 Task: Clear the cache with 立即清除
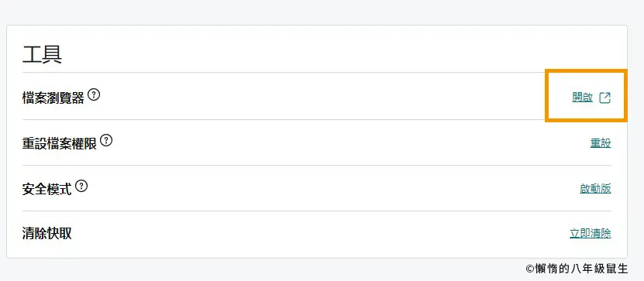pos(591,234)
